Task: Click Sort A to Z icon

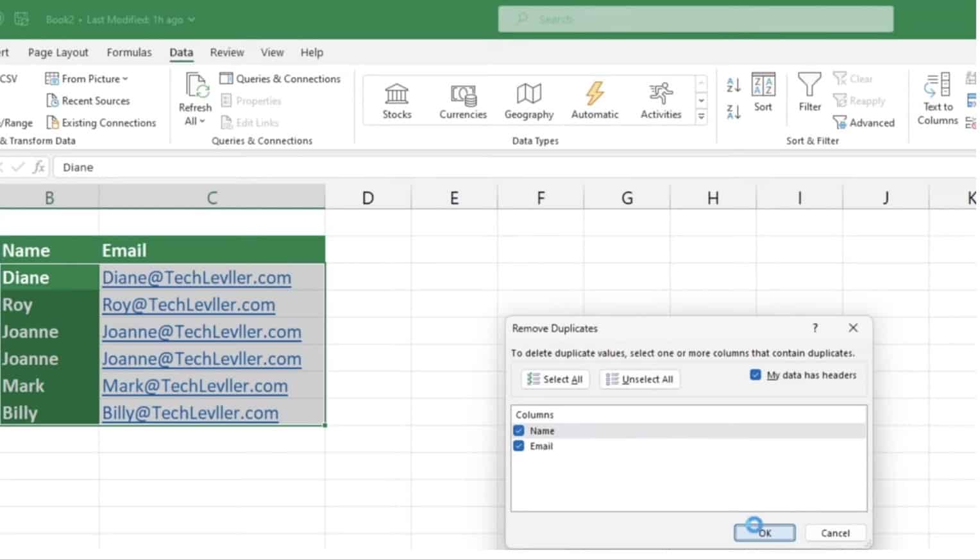Action: click(734, 85)
